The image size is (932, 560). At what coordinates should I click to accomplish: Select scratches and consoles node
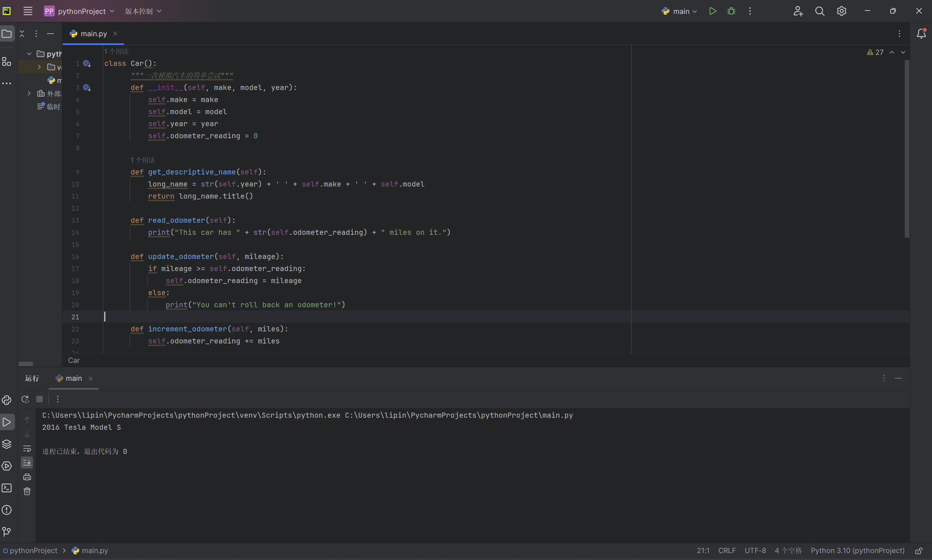pos(49,106)
